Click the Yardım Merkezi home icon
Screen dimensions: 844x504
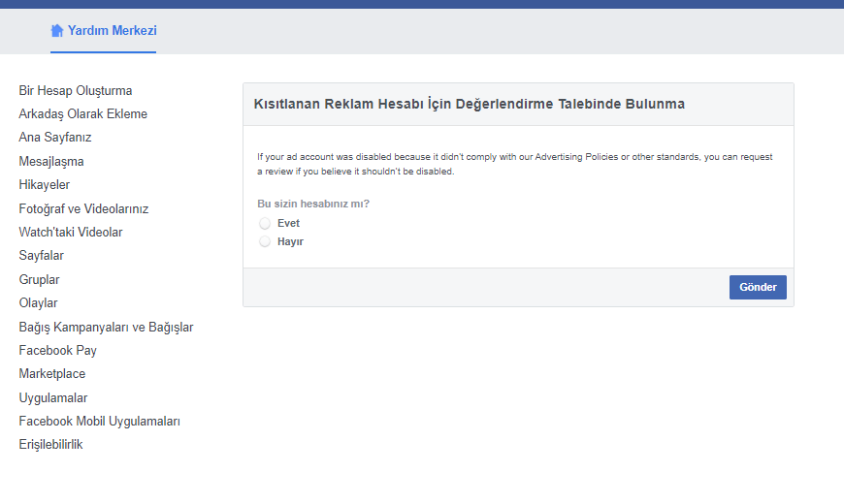[57, 31]
